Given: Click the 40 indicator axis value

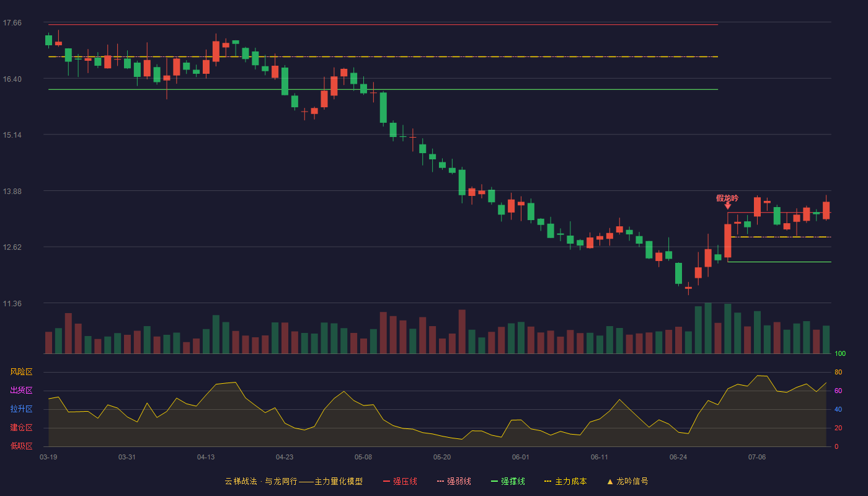Looking at the screenshot, I should pyautogui.click(x=838, y=409).
